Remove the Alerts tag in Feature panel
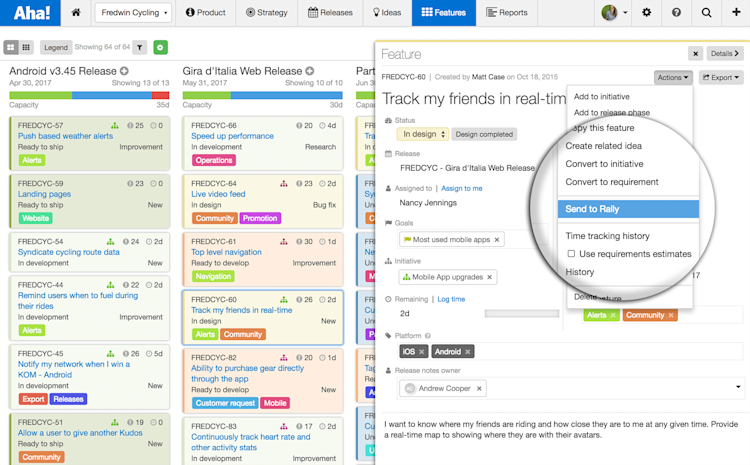The image size is (750, 465). (x=613, y=315)
